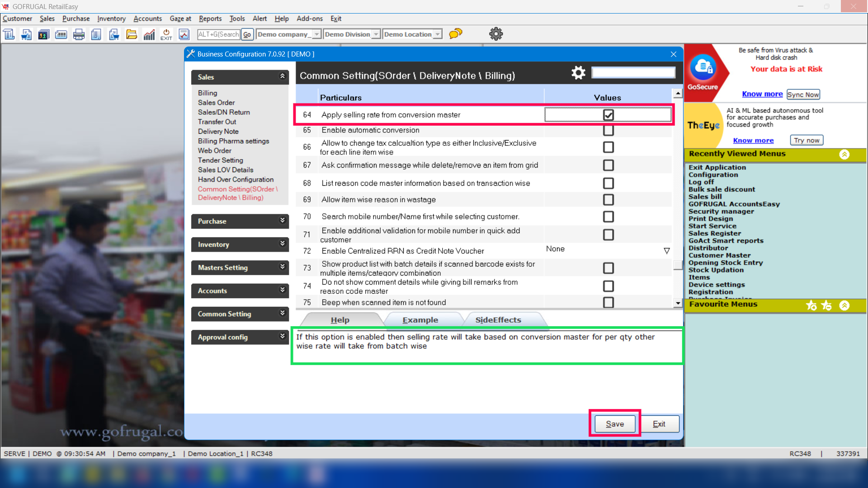The image size is (868, 488).
Task: Open Centralized RRN Credit Note Voucher dropdown
Action: coord(666,251)
